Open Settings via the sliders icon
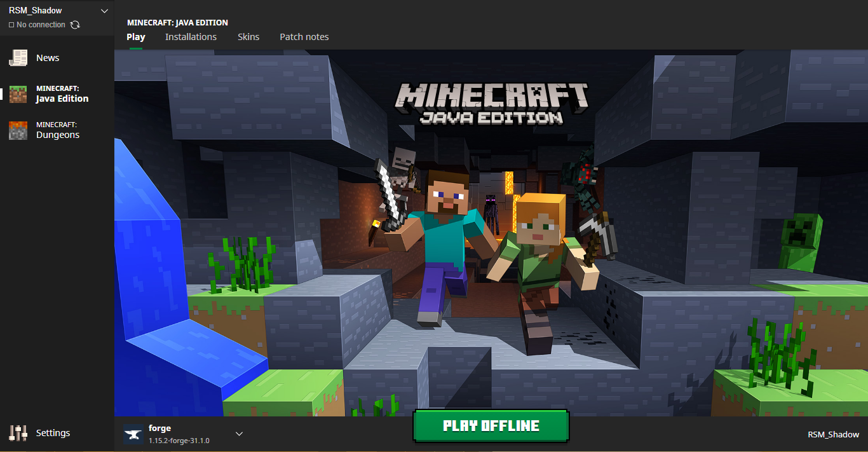The width and height of the screenshot is (868, 452). click(18, 433)
